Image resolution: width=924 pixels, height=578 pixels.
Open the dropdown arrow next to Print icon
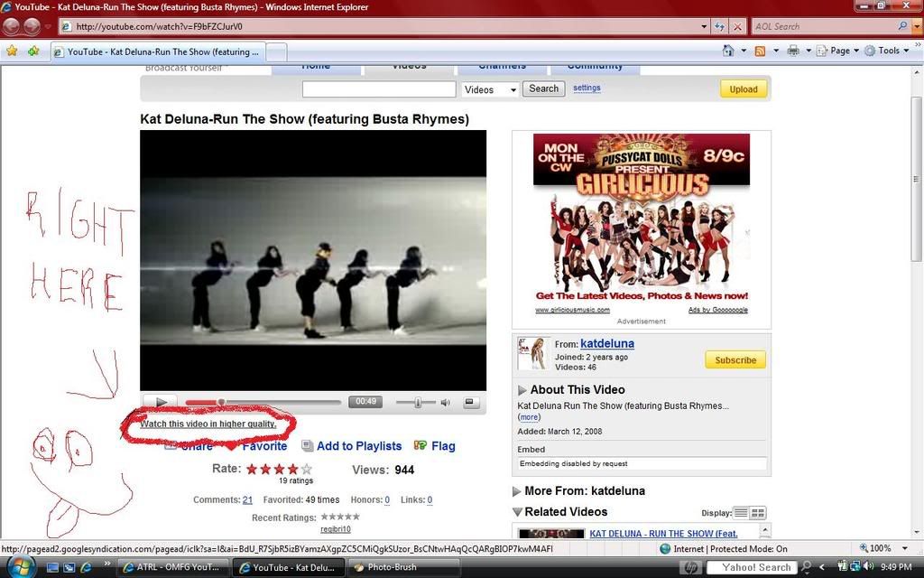808,51
